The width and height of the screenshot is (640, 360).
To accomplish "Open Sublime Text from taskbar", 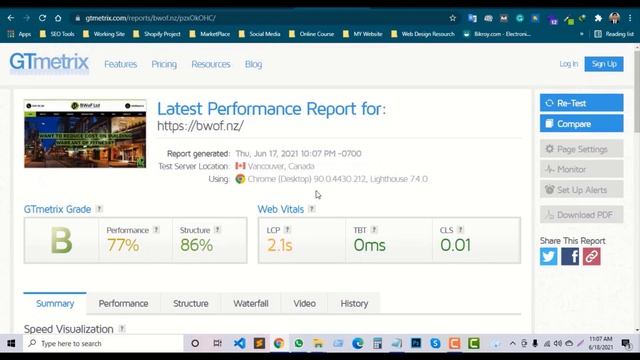I will (259, 343).
